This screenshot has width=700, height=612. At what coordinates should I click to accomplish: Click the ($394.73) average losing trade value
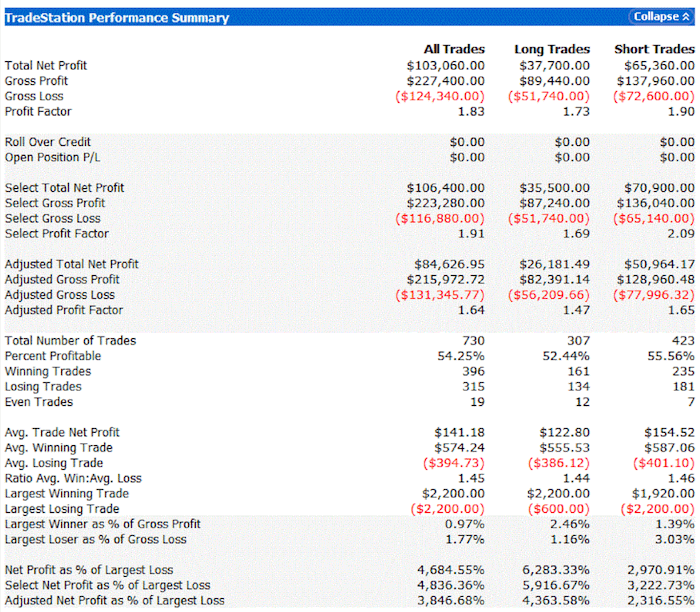454,463
